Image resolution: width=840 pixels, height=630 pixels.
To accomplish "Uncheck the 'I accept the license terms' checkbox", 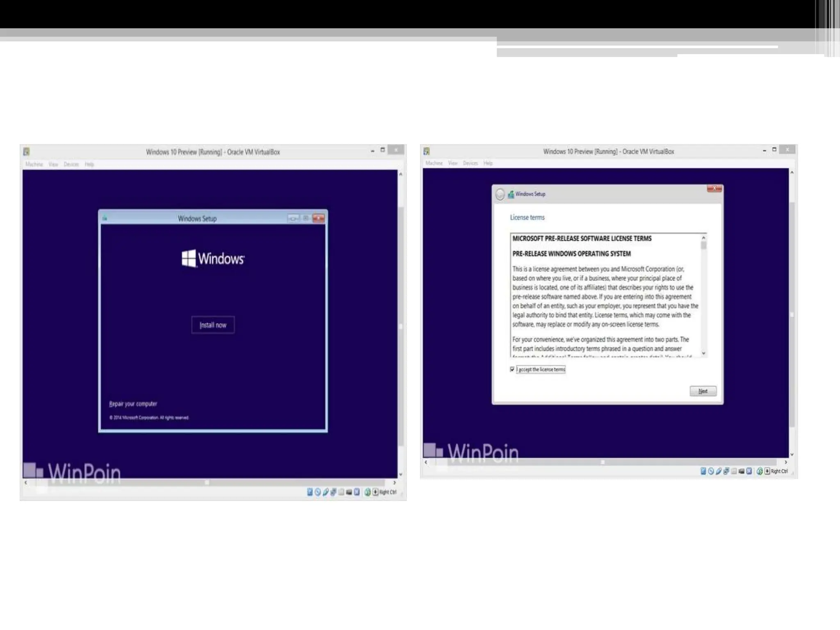I will 512,369.
